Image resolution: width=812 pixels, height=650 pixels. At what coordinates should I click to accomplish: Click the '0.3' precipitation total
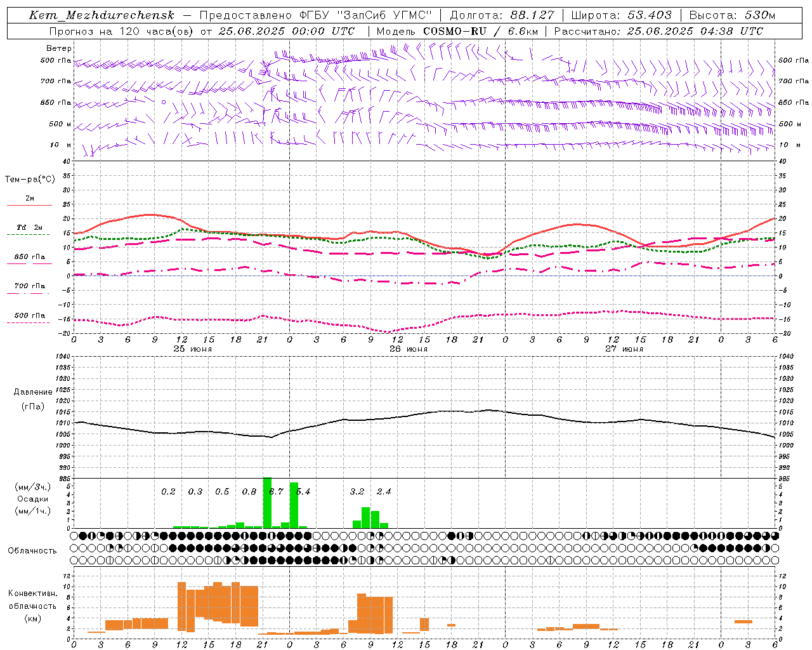(x=195, y=492)
